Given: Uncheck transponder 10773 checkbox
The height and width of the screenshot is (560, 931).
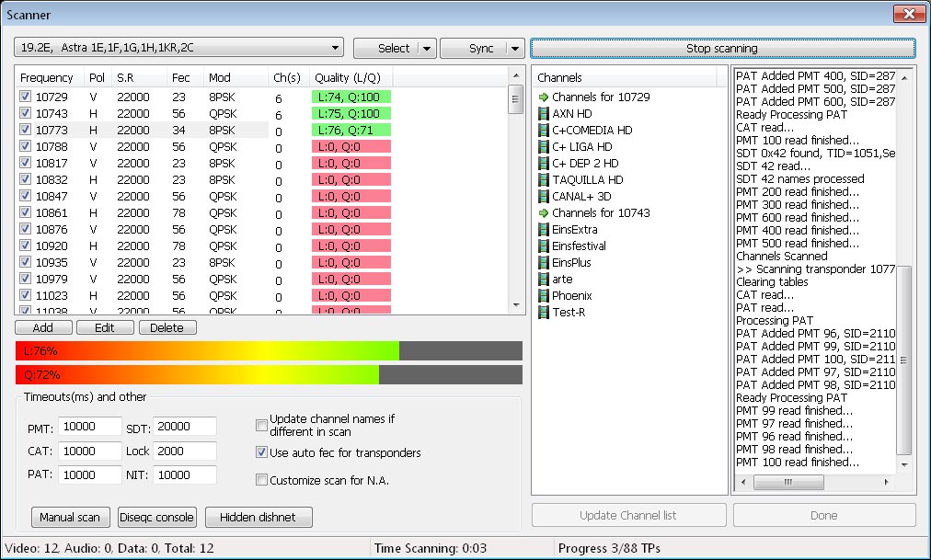Looking at the screenshot, I should [x=25, y=130].
